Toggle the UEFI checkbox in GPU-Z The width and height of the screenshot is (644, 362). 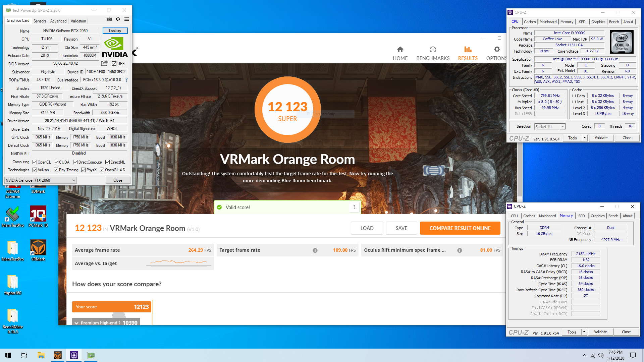coord(114,63)
